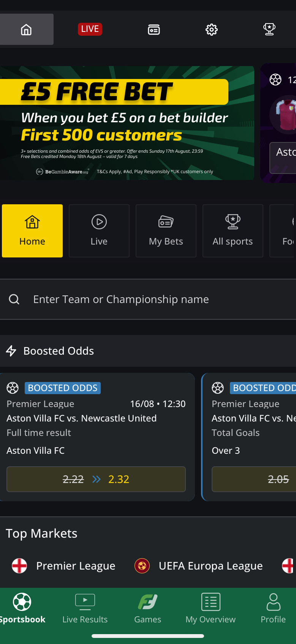The width and height of the screenshot is (296, 644).
Task: Tap the Boosted Odds lightning icon
Action: pyautogui.click(x=11, y=351)
